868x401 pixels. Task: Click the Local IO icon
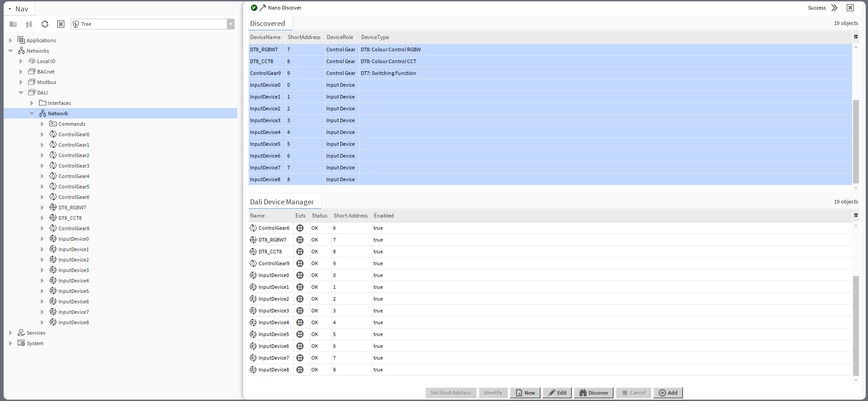coord(32,61)
